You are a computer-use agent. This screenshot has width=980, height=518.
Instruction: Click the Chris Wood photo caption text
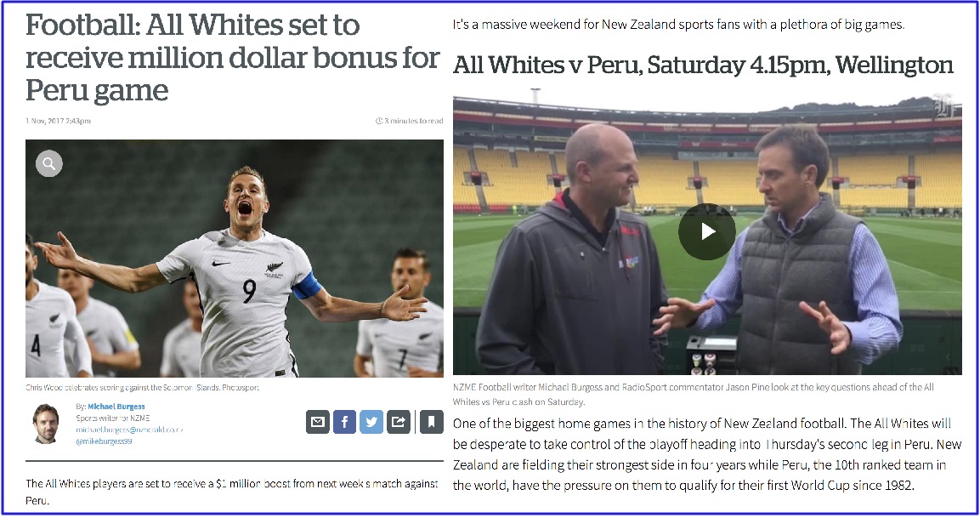[x=143, y=388]
